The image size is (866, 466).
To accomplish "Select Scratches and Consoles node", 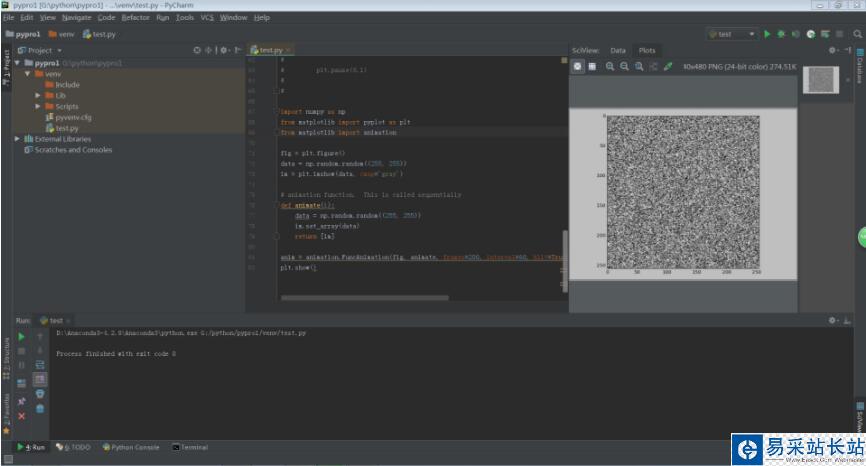I will (68, 150).
